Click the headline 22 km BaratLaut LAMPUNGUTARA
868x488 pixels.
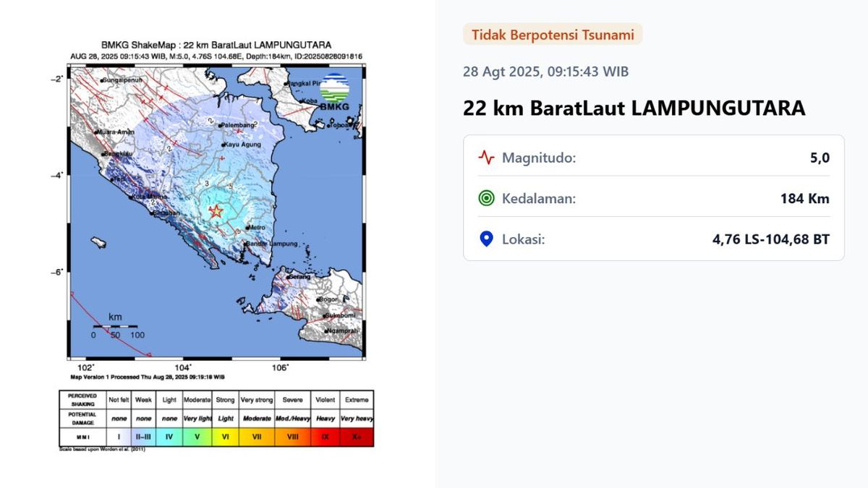pos(634,108)
